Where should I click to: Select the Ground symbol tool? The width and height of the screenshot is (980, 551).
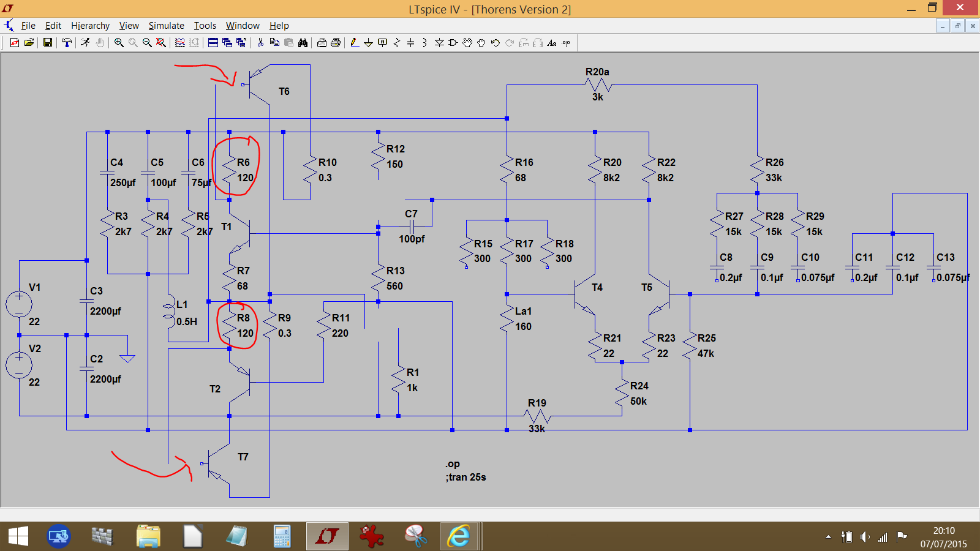point(368,43)
